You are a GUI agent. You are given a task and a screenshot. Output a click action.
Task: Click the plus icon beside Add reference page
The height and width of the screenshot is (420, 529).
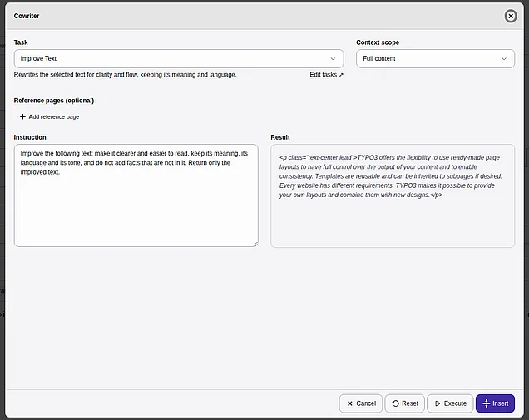pos(22,116)
